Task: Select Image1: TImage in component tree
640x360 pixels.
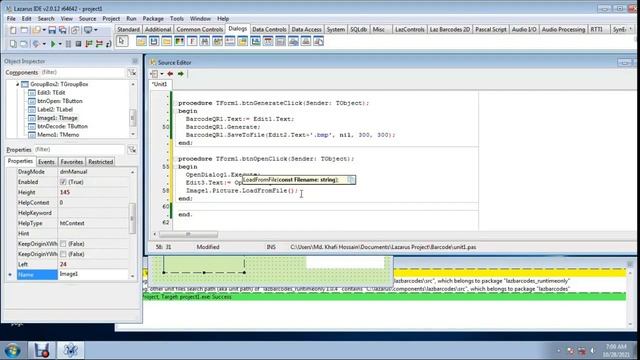Action: point(57,118)
